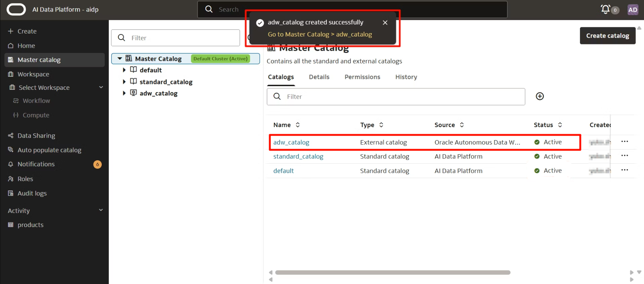Expand the adw_catalog tree node
The width and height of the screenshot is (644, 284).
(x=124, y=93)
